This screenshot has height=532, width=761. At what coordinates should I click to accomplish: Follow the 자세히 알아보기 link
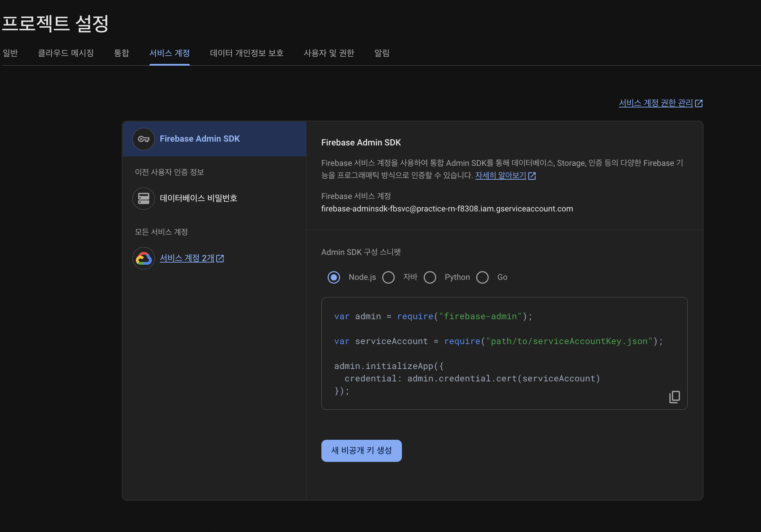(500, 175)
